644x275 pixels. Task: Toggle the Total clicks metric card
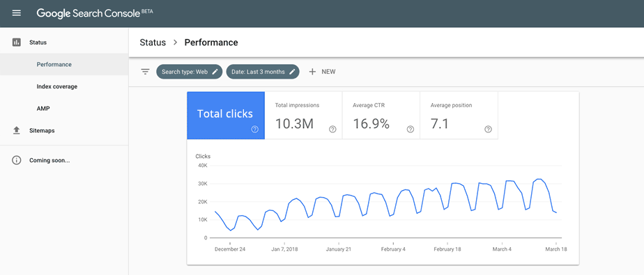(226, 116)
